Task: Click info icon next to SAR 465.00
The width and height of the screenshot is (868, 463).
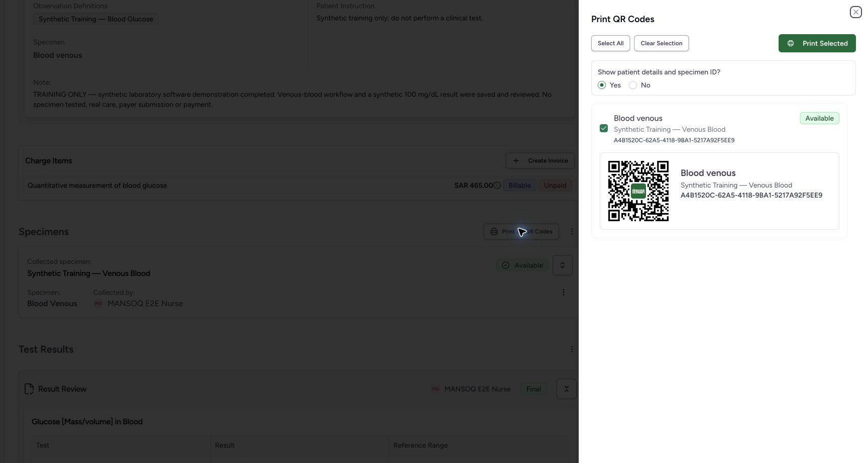Action: tap(497, 186)
